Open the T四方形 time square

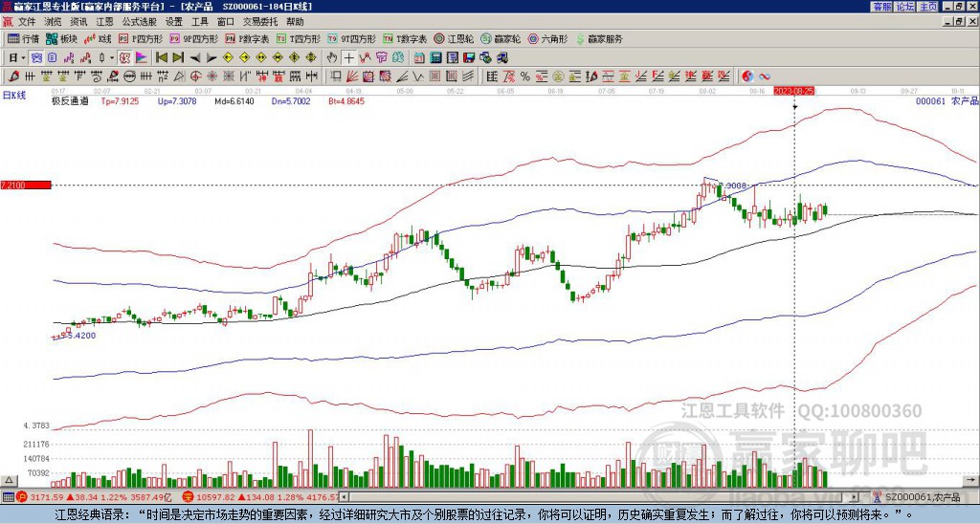tap(299, 38)
